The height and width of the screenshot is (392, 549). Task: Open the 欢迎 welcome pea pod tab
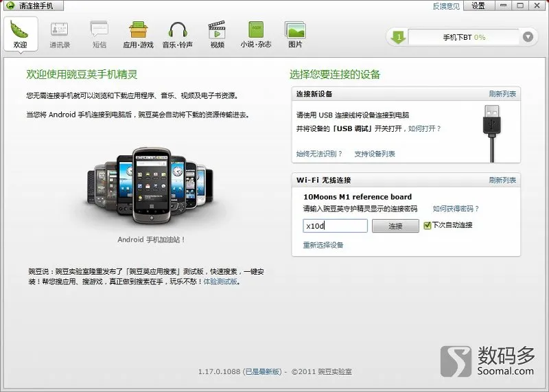coord(21,34)
